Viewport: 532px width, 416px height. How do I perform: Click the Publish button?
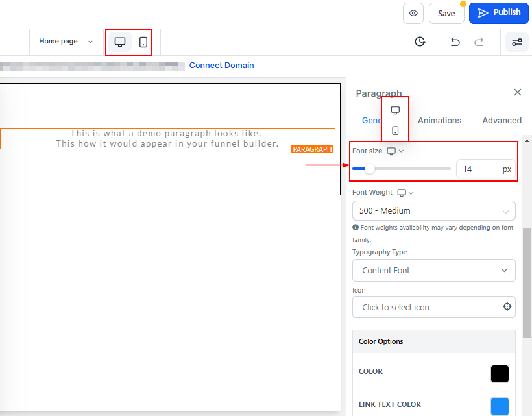click(498, 13)
